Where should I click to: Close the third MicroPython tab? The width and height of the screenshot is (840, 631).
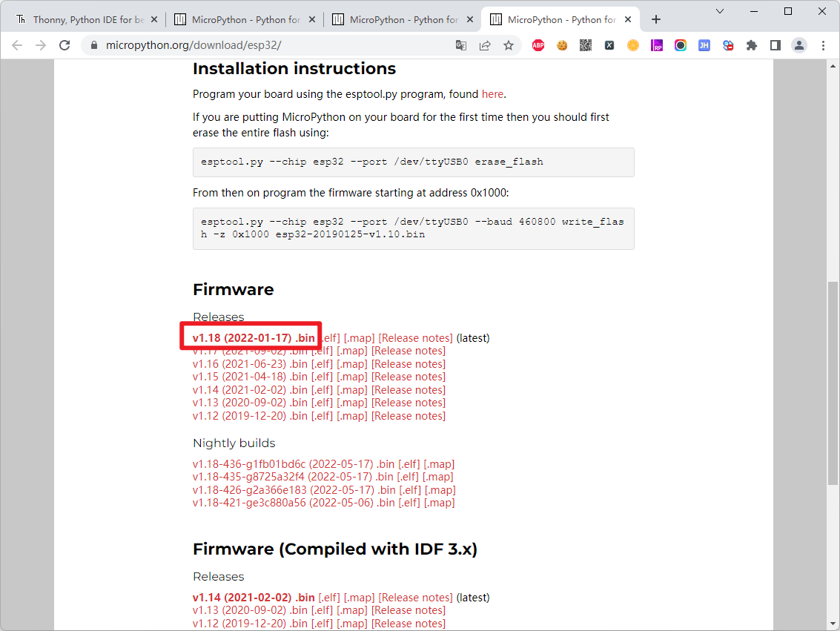[x=470, y=20]
